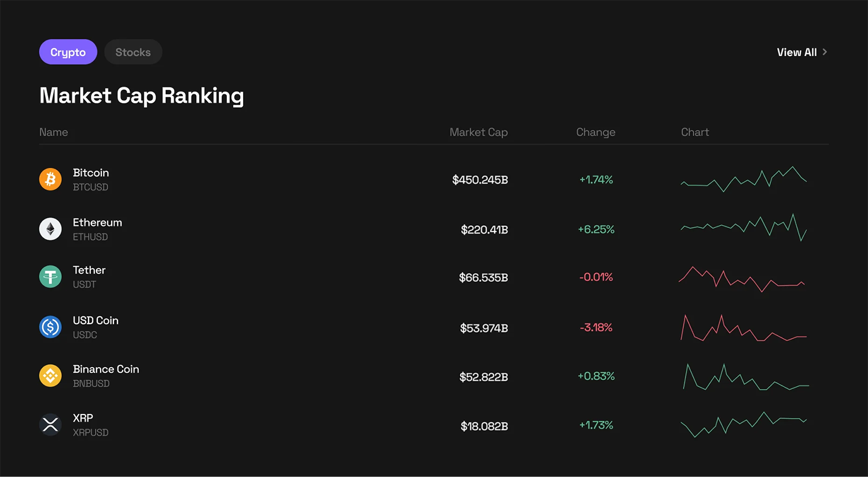
Task: View the red Tether sparkline chart
Action: pyautogui.click(x=742, y=279)
